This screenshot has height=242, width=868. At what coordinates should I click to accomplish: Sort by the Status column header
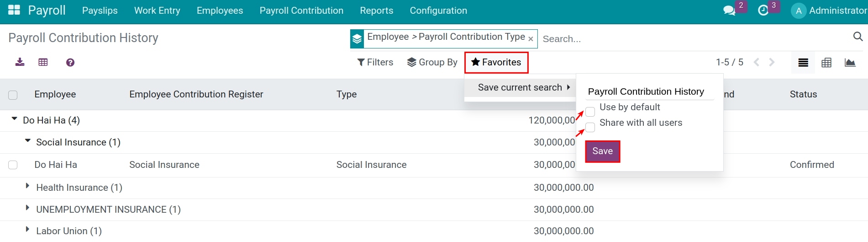click(804, 94)
